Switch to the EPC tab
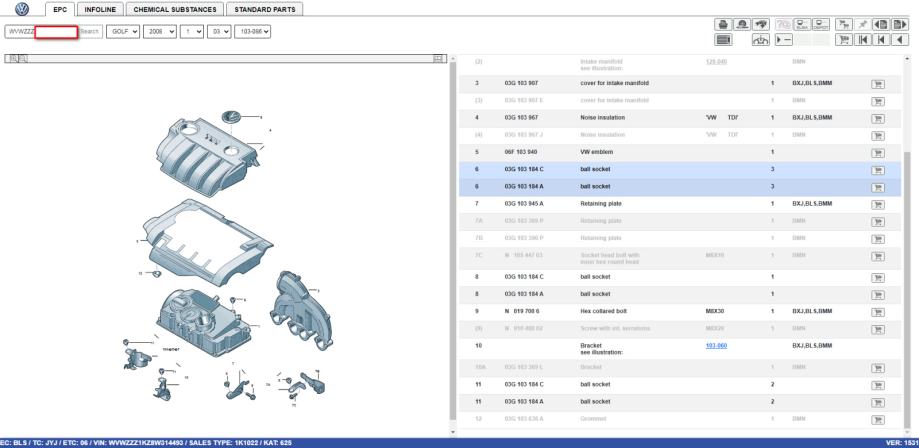The width and height of the screenshot is (919, 448). tap(60, 9)
